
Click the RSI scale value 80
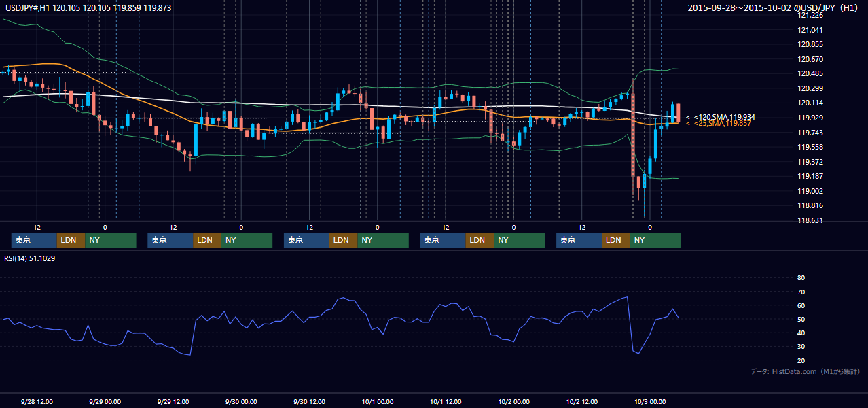click(x=801, y=278)
